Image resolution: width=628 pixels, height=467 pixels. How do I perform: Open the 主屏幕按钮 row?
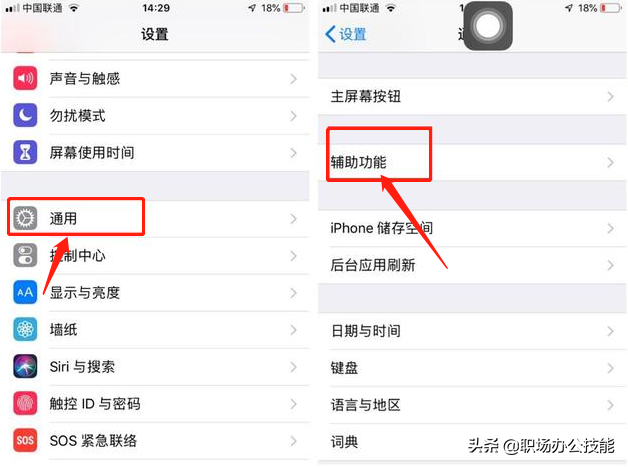coord(472,97)
